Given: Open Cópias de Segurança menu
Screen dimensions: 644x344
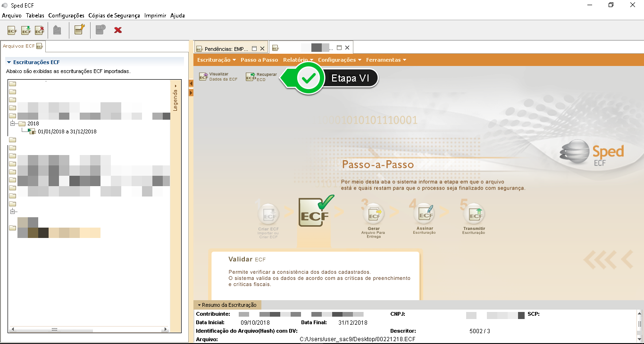Looking at the screenshot, I should pos(114,16).
